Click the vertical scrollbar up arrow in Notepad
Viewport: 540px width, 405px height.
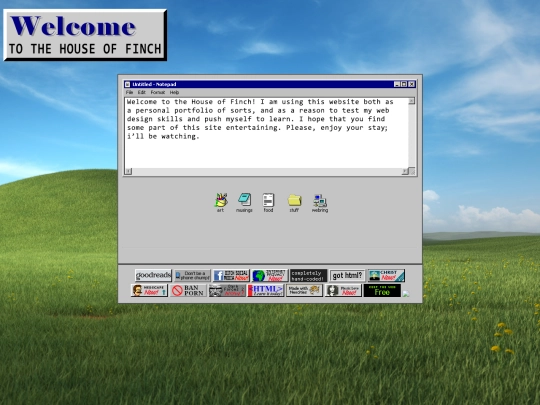[x=412, y=101]
